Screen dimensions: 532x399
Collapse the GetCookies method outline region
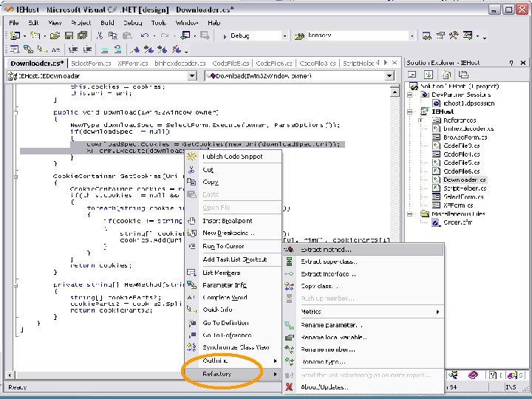coord(16,177)
